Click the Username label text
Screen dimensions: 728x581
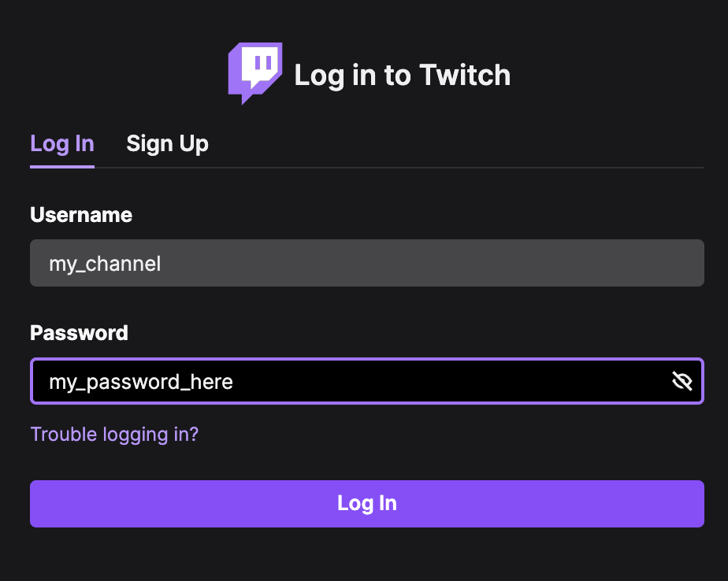(81, 215)
